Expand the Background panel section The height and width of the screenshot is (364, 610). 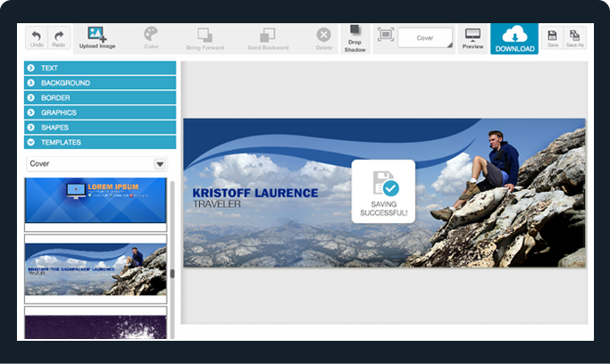(x=100, y=83)
